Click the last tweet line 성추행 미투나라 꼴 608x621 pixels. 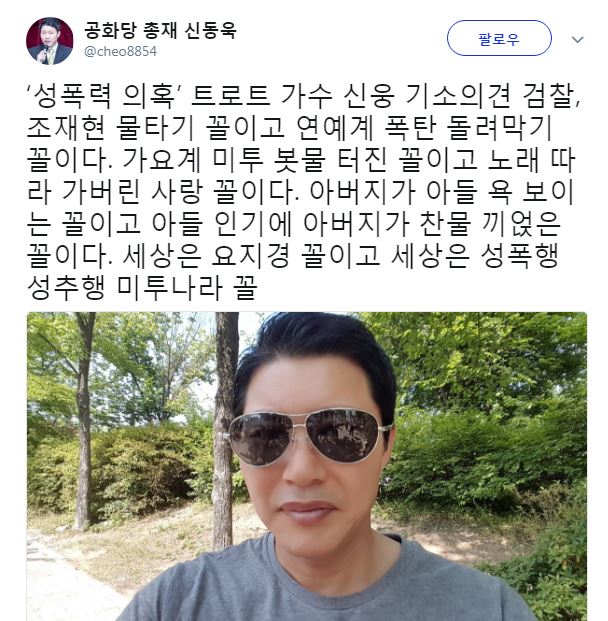tap(143, 288)
